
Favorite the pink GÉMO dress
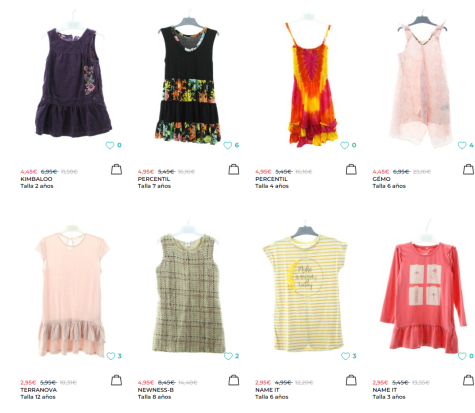(x=462, y=145)
